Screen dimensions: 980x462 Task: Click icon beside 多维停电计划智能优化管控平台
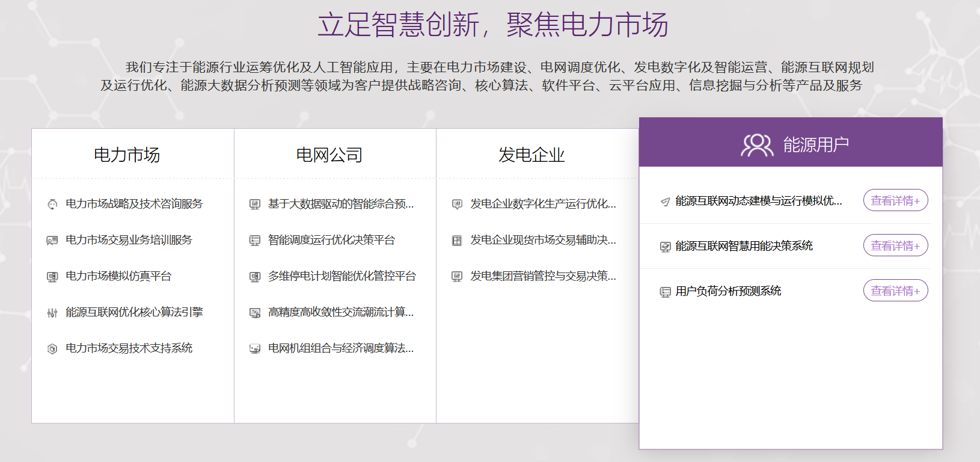point(255,277)
